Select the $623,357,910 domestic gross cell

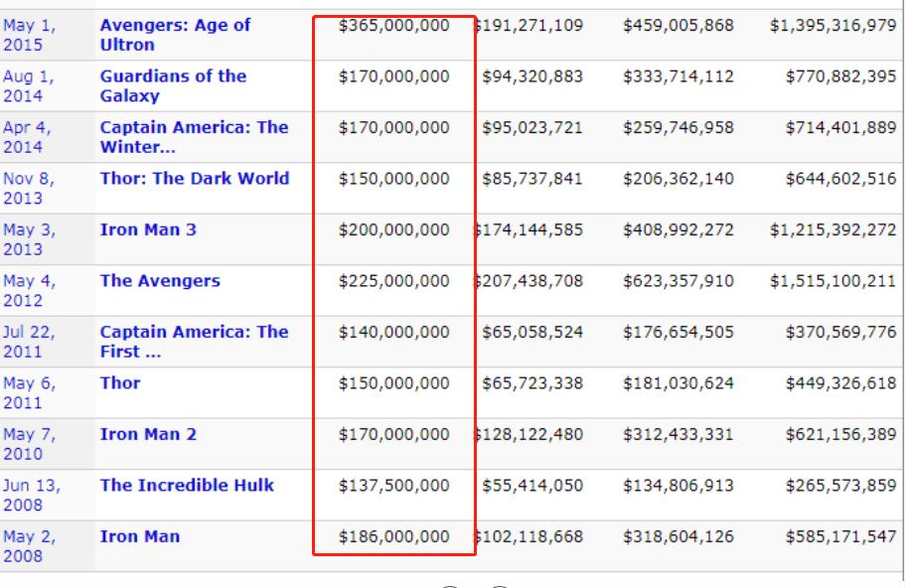click(679, 281)
